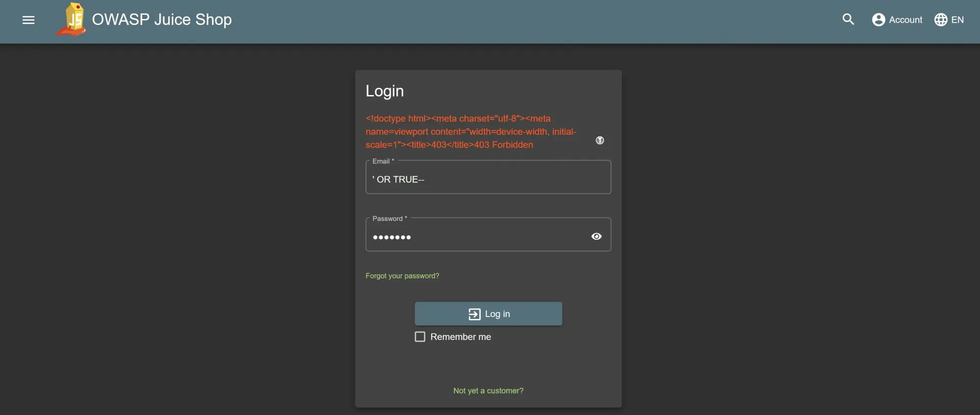The width and height of the screenshot is (980, 415).
Task: Click the Login heading
Action: pos(385,91)
